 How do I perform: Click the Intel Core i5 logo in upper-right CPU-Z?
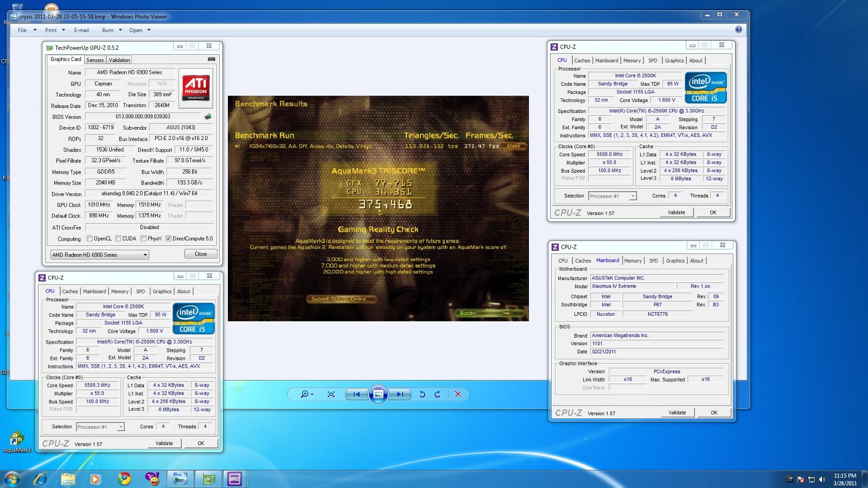click(706, 88)
